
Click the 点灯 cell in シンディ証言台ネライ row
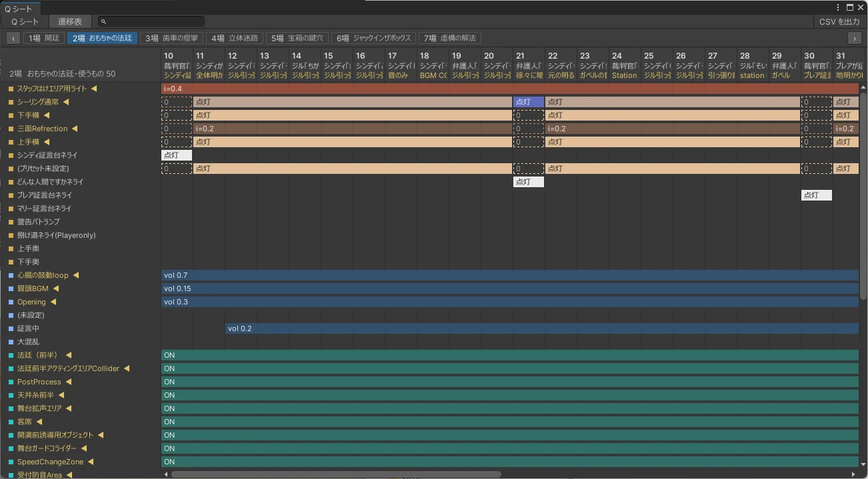click(x=177, y=155)
